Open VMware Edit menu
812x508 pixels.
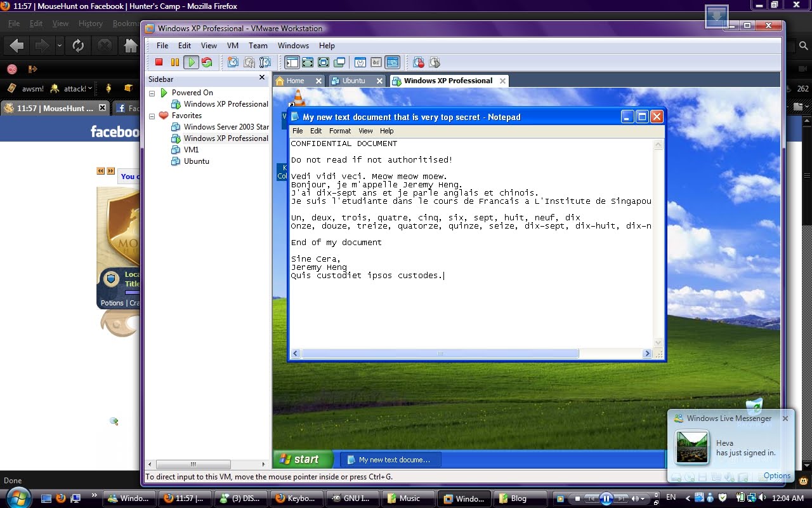point(185,46)
